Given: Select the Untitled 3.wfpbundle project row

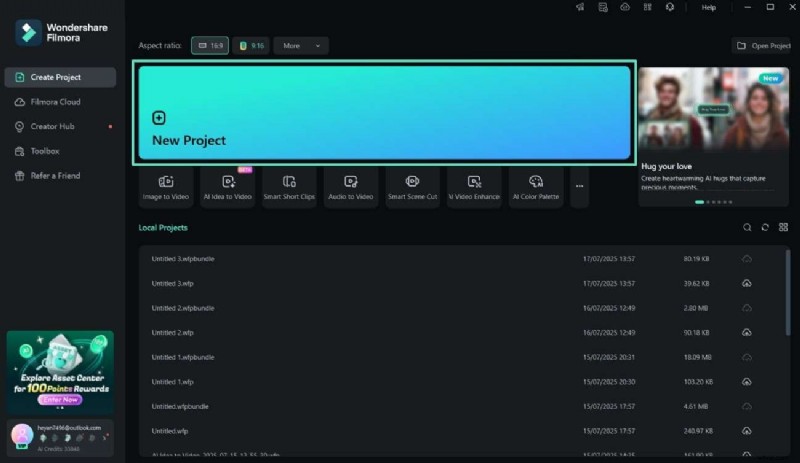Looking at the screenshot, I should [462, 259].
